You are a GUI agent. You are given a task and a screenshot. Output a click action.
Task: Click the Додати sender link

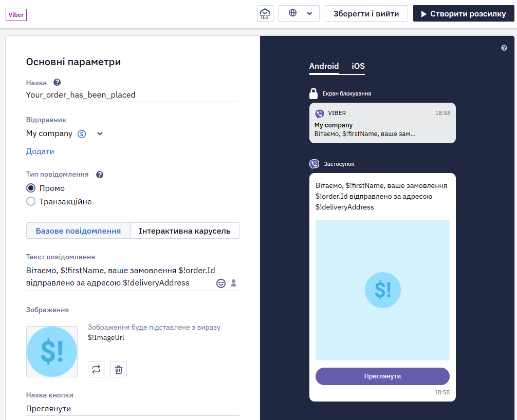40,151
